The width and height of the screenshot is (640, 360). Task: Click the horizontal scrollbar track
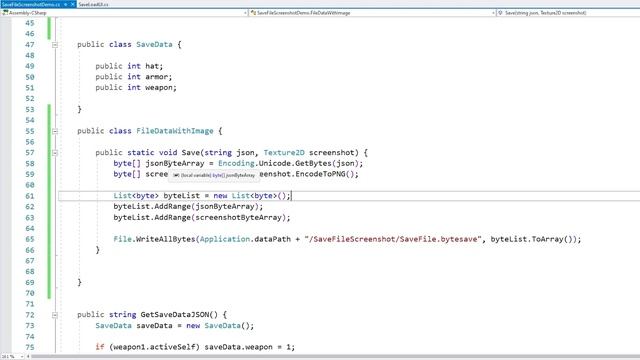(x=335, y=357)
